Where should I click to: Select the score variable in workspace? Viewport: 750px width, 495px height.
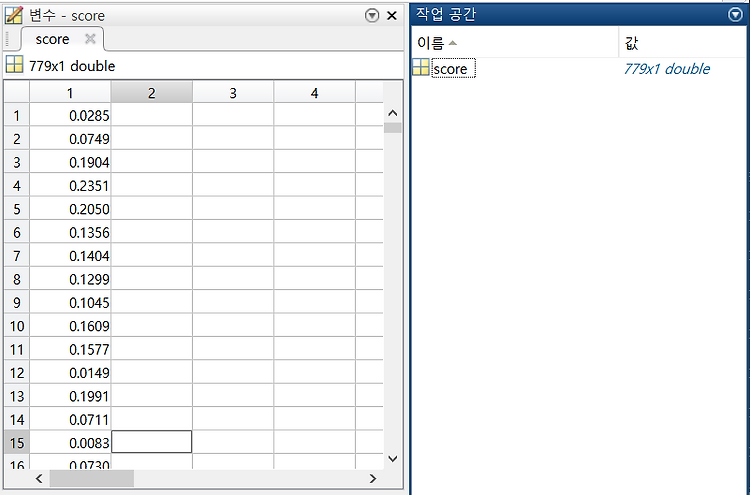[x=453, y=68]
